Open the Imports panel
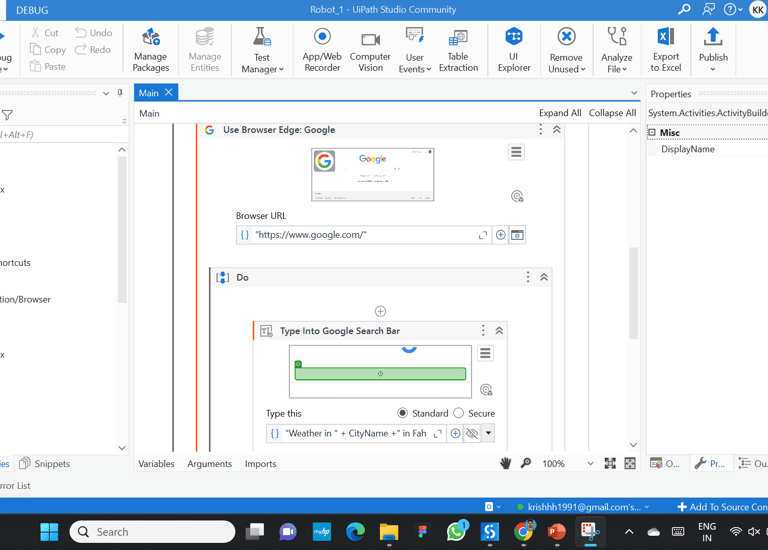This screenshot has height=550, width=768. tap(261, 463)
